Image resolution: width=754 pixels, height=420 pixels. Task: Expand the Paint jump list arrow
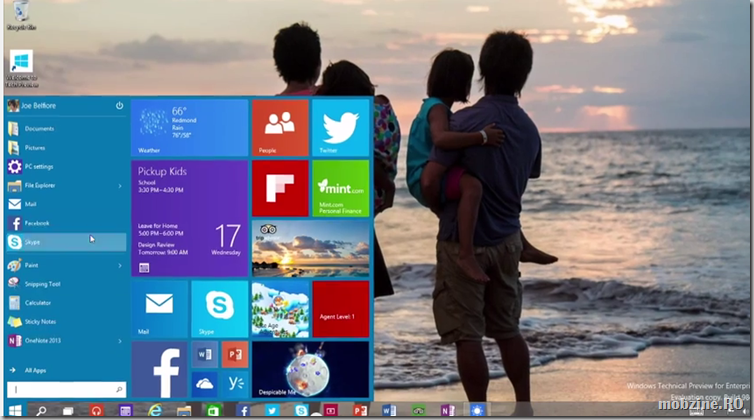[x=120, y=265]
